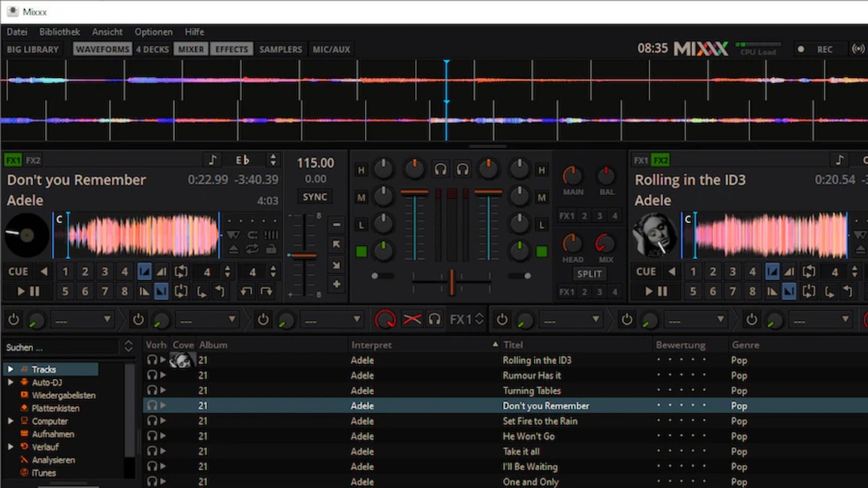Open third effect selector dropdown in FX1
The height and width of the screenshot is (488, 868).
point(331,320)
